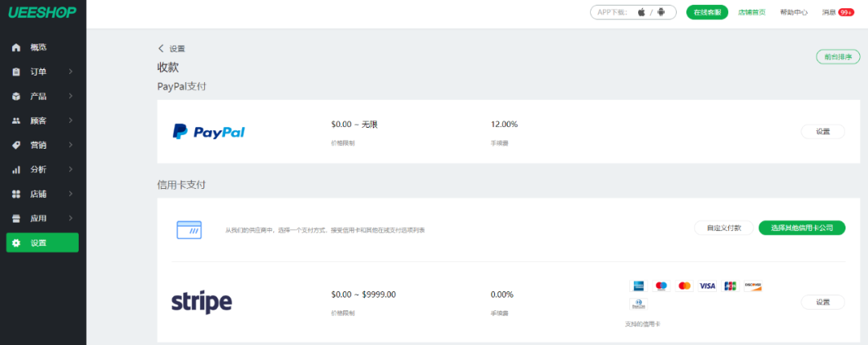The width and height of the screenshot is (868, 345).
Task: Expand the 应用 submenu chevron
Action: coord(71,218)
